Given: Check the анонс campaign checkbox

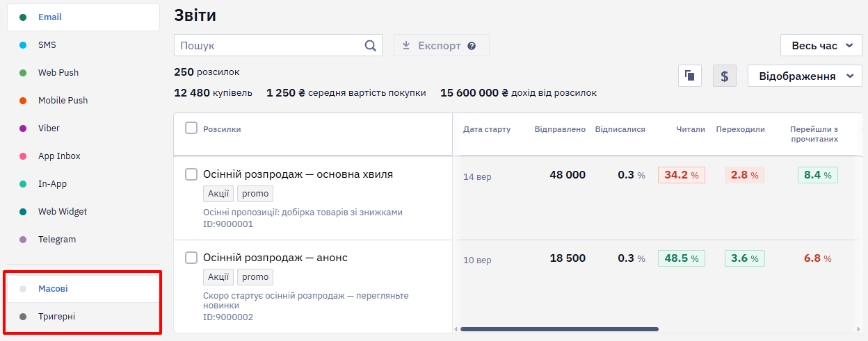Looking at the screenshot, I should click(191, 258).
